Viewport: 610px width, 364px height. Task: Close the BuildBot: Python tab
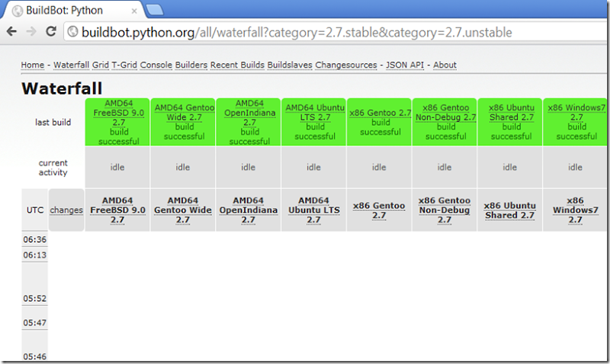coord(134,11)
